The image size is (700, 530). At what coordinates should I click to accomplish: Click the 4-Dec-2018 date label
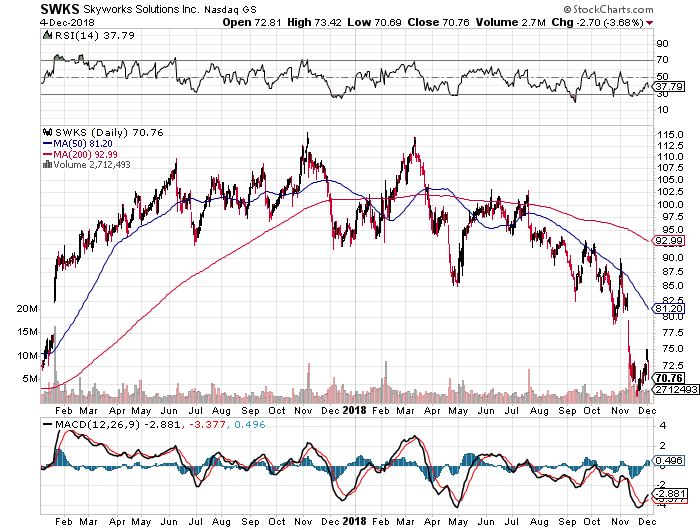(67, 22)
